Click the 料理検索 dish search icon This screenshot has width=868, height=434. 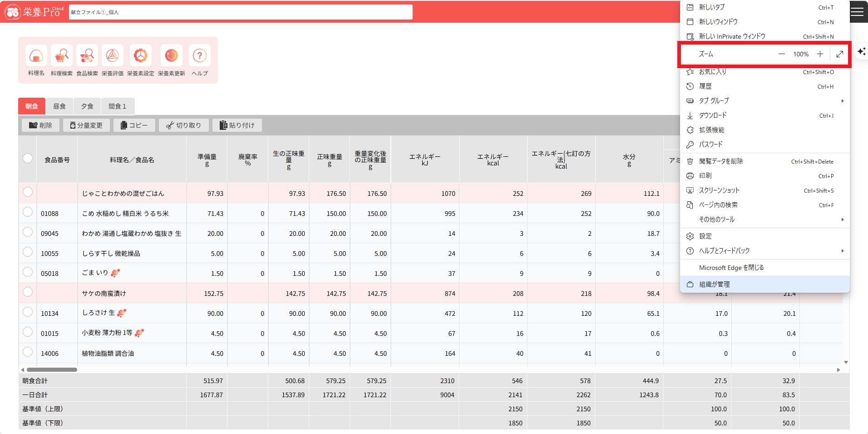pos(61,56)
